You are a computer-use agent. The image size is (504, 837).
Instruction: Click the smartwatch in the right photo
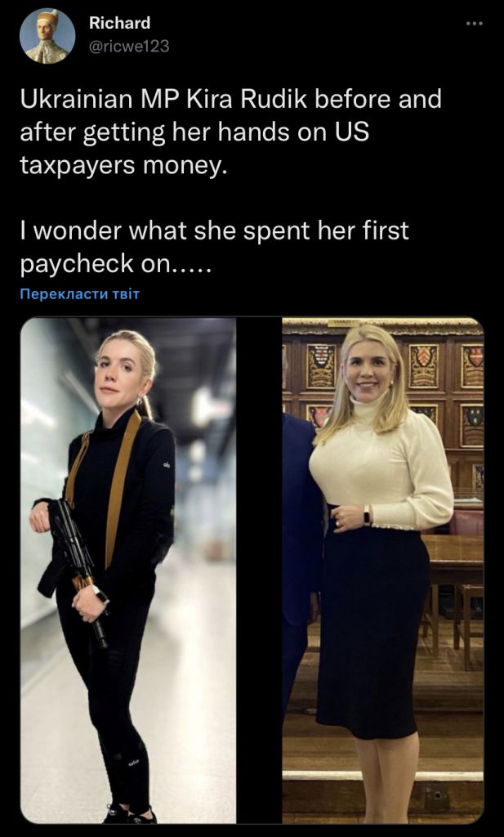coord(367,515)
